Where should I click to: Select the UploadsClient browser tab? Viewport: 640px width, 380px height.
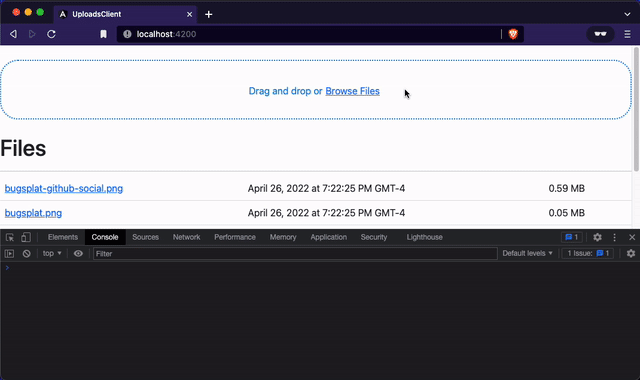tap(125, 14)
